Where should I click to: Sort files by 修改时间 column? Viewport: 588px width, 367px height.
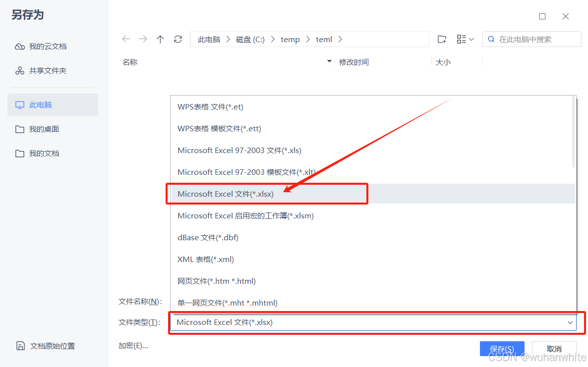pos(353,62)
